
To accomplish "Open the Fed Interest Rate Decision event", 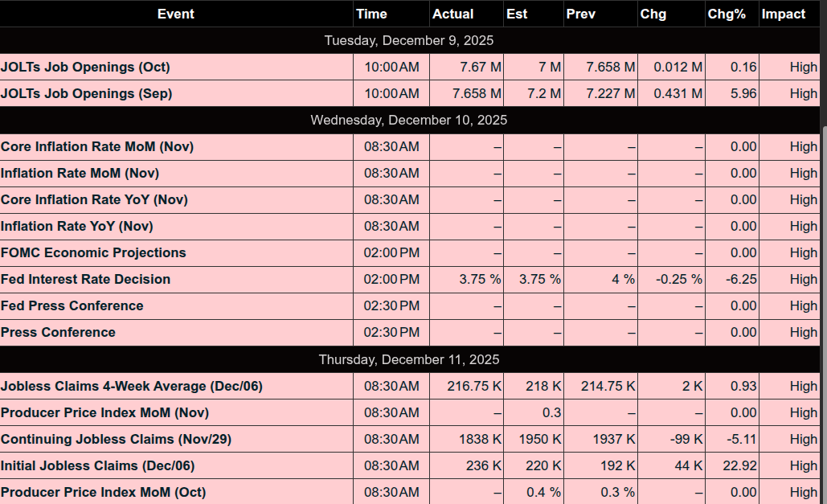I will tap(86, 279).
